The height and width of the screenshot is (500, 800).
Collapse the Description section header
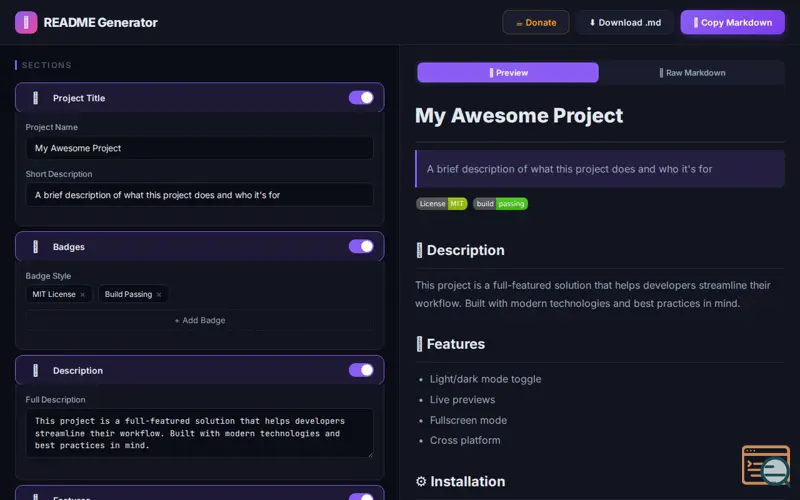pos(199,370)
